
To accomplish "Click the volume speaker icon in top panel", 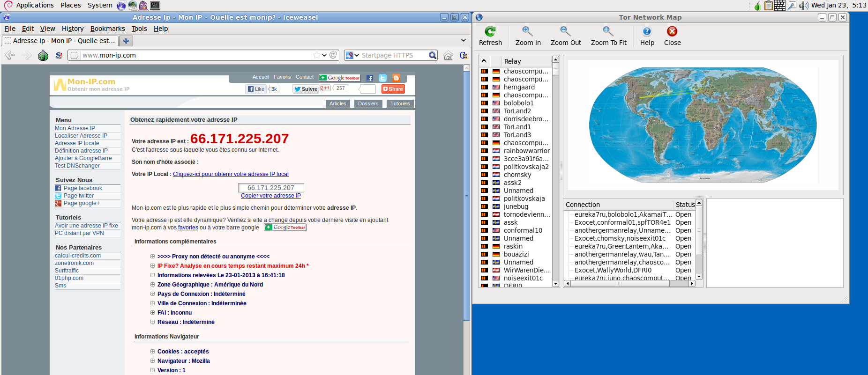I will coord(804,6).
